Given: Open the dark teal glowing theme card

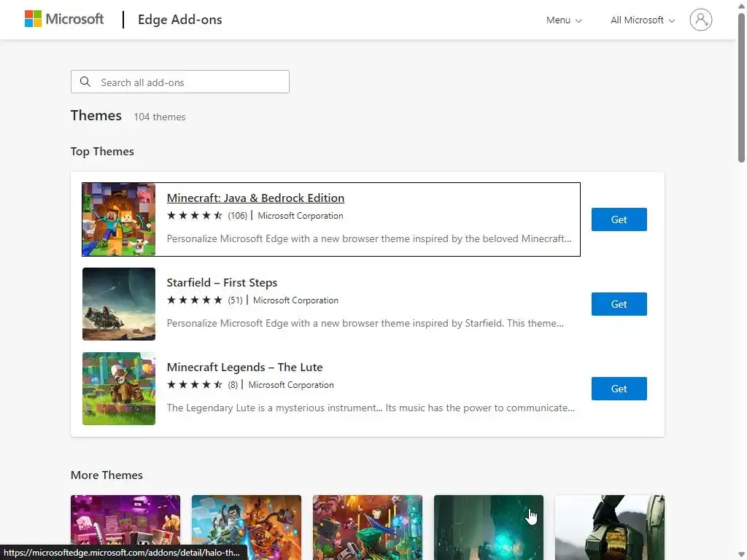Looking at the screenshot, I should tap(488, 528).
